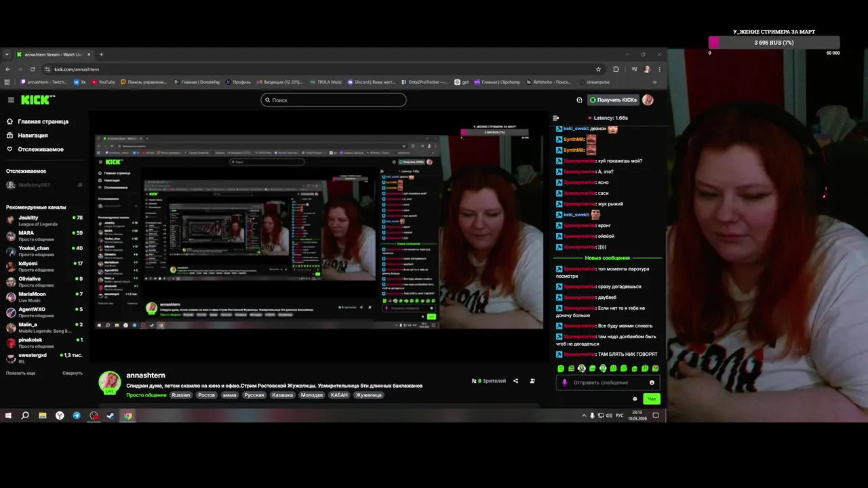
Task: Open recommended channel MARA
Action: 44,236
